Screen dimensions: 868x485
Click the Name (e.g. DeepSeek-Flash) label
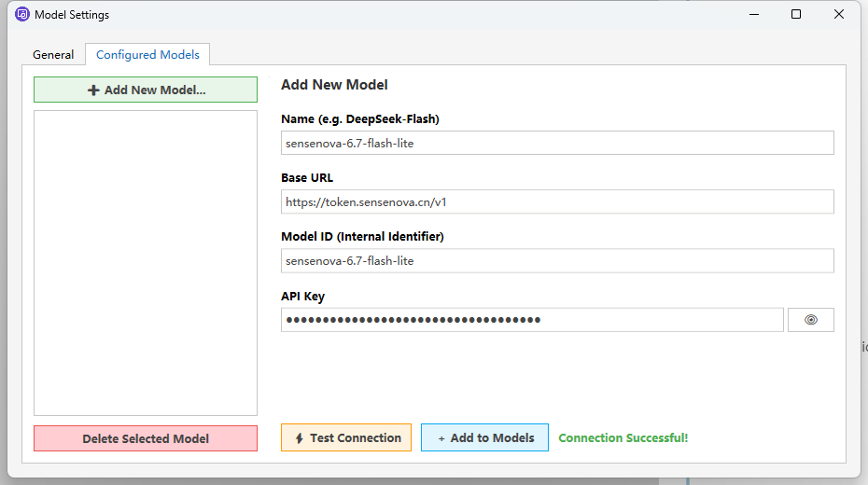point(360,118)
